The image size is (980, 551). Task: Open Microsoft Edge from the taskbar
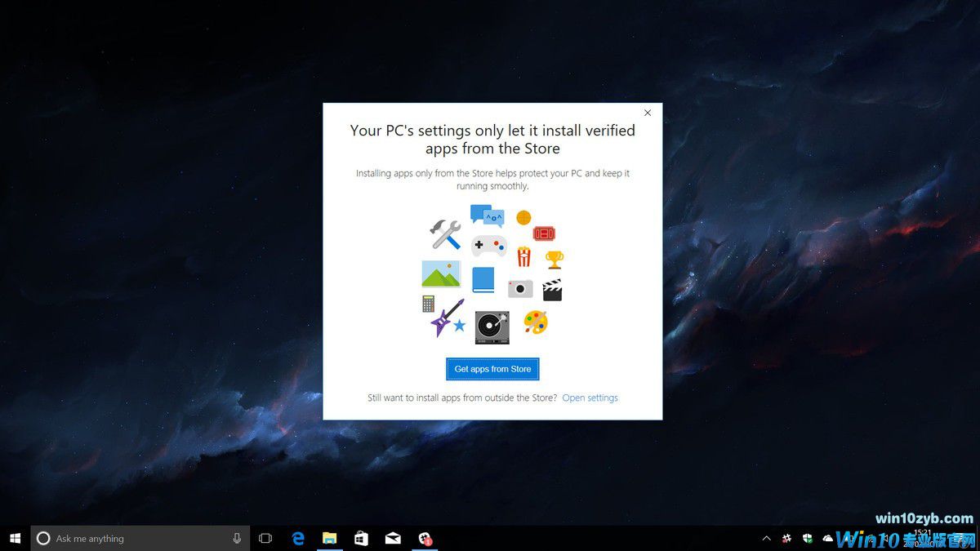point(297,538)
